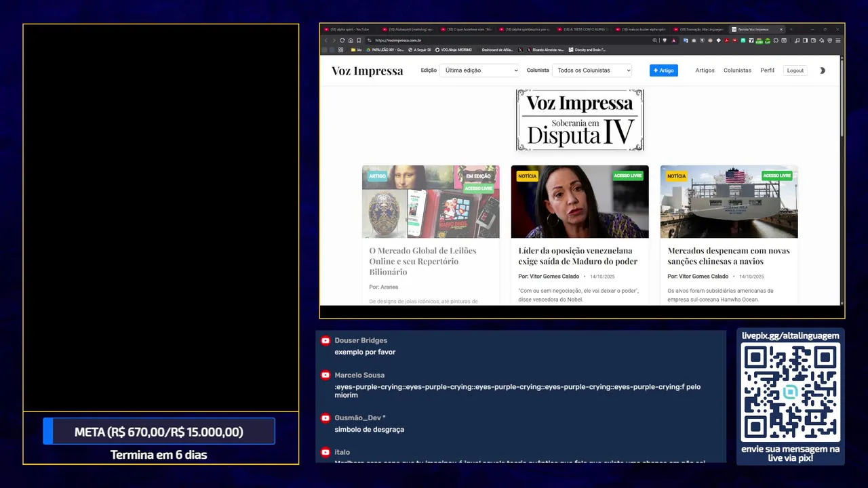Switch to the maicon kuster alpha spirit tab
Image resolution: width=868 pixels, height=488 pixels.
coord(642,29)
